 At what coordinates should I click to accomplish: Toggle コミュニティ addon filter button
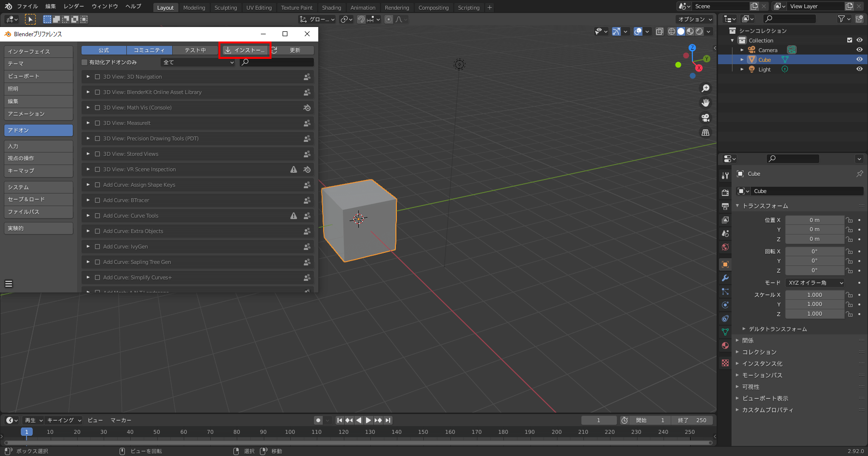pos(149,50)
